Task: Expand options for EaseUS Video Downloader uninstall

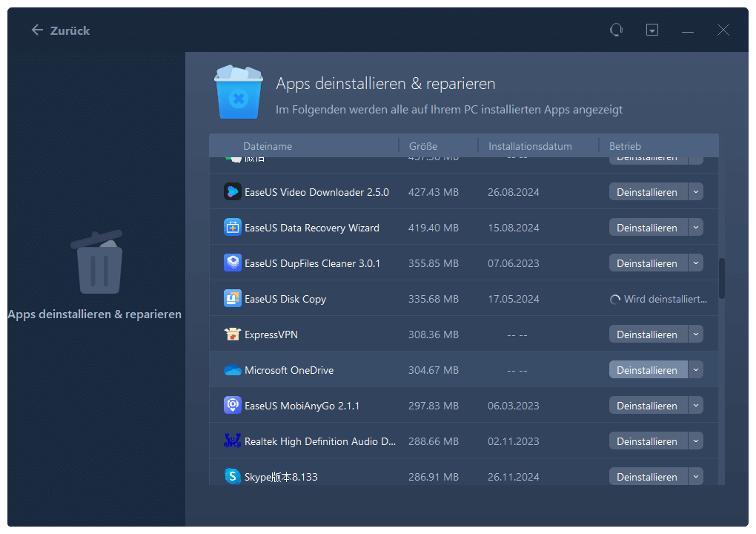Action: coord(696,192)
